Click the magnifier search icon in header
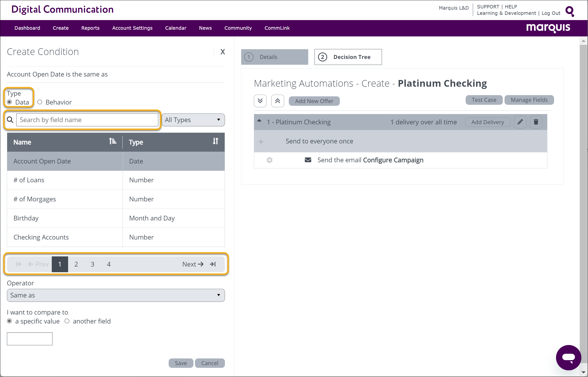Viewport: 588px width, 377px height. click(570, 11)
